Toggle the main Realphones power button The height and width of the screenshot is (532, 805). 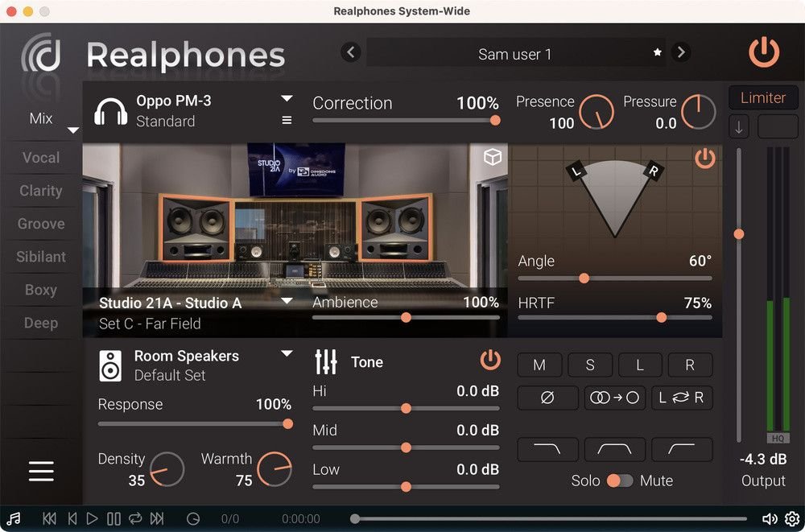[764, 52]
